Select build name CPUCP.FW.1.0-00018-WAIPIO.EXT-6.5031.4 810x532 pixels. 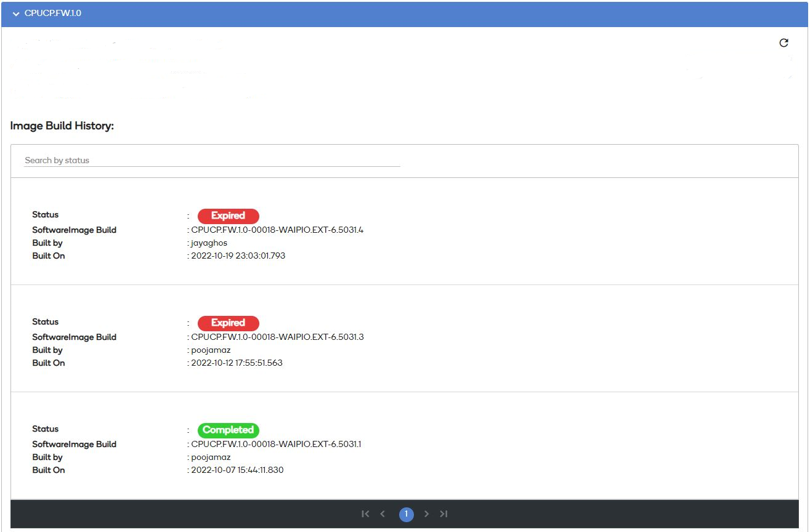(277, 230)
